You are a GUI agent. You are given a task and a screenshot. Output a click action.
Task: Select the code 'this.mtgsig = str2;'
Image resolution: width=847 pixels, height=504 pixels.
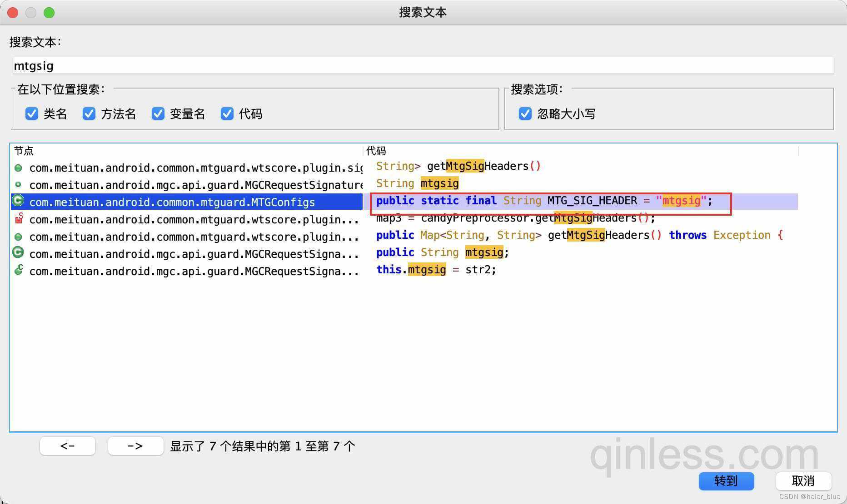[436, 270]
